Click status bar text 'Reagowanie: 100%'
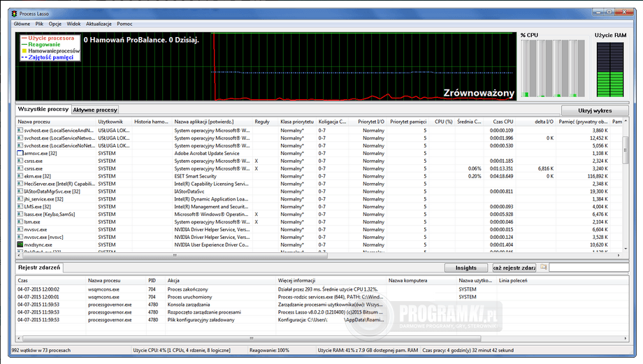The width and height of the screenshot is (643, 364). click(x=269, y=351)
